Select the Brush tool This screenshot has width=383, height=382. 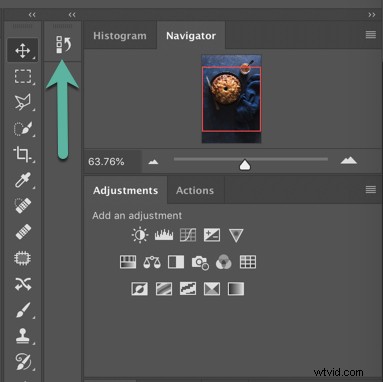coord(23,310)
